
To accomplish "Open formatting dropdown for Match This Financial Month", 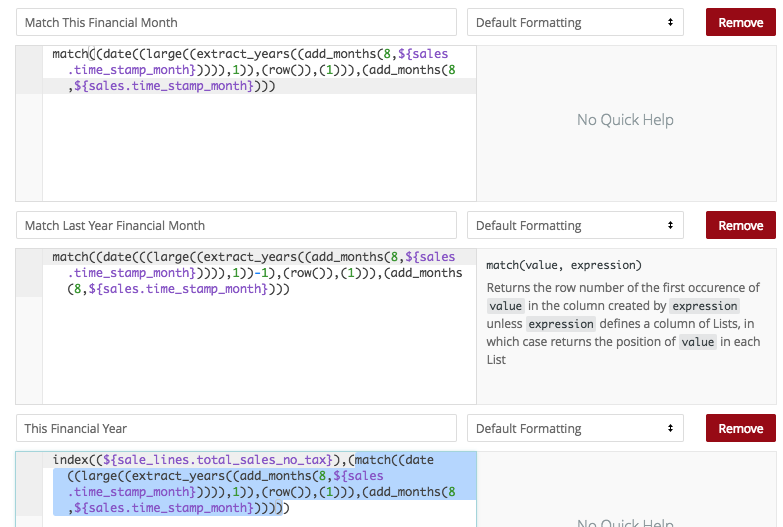I will pyautogui.click(x=575, y=22).
